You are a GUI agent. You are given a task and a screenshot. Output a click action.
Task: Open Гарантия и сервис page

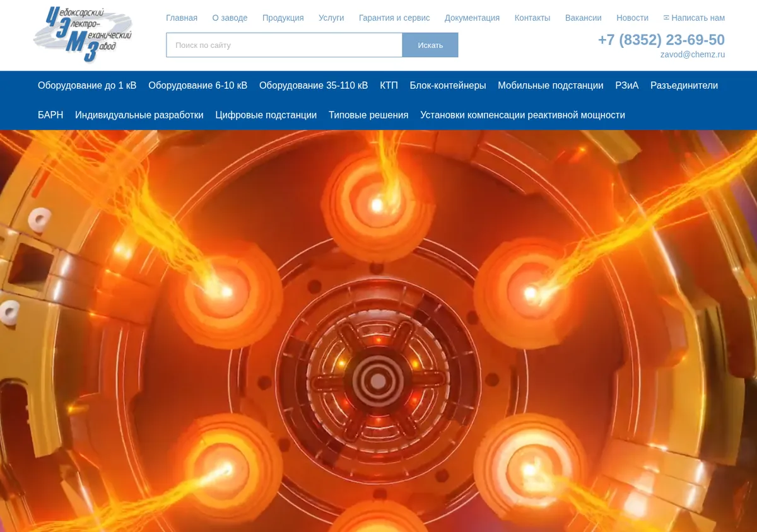(x=394, y=18)
